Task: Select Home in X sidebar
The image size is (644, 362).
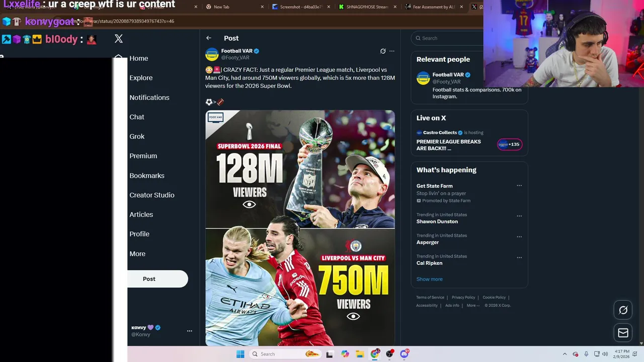Action: coord(139,58)
